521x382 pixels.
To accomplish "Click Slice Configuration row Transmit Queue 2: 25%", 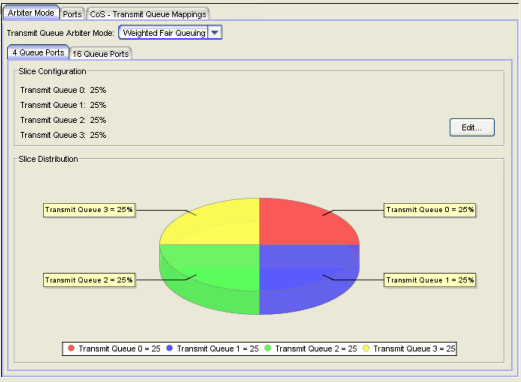I will click(x=63, y=120).
